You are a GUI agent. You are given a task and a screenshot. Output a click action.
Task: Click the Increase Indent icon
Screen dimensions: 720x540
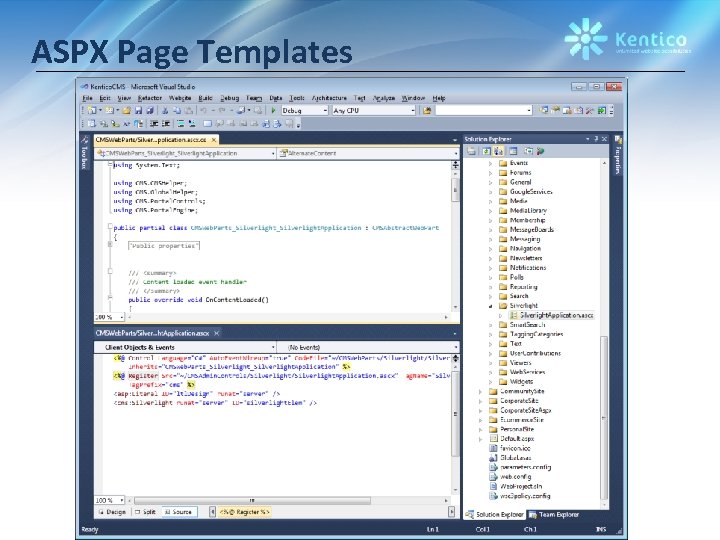pos(166,124)
